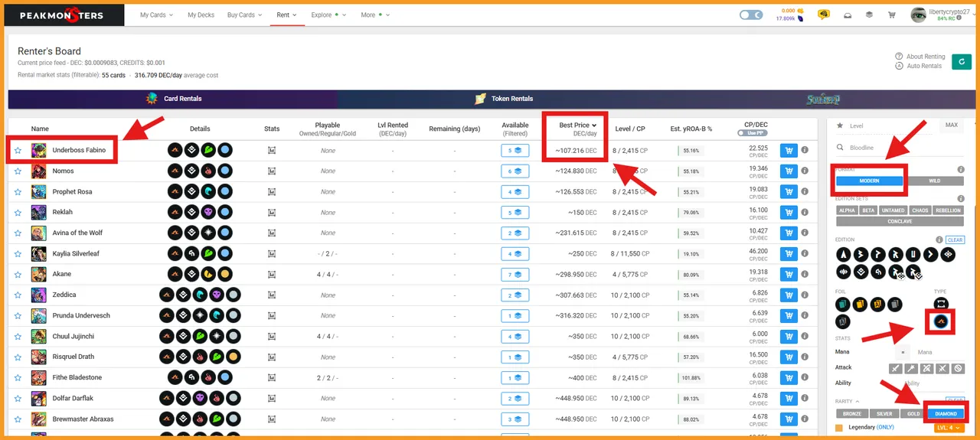Filter by the melee attack icon
This screenshot has width=980, height=440.
click(x=895, y=368)
